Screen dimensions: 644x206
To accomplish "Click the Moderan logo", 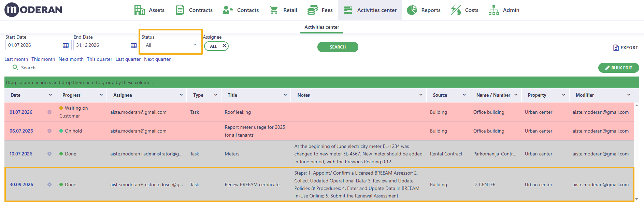I will (33, 10).
